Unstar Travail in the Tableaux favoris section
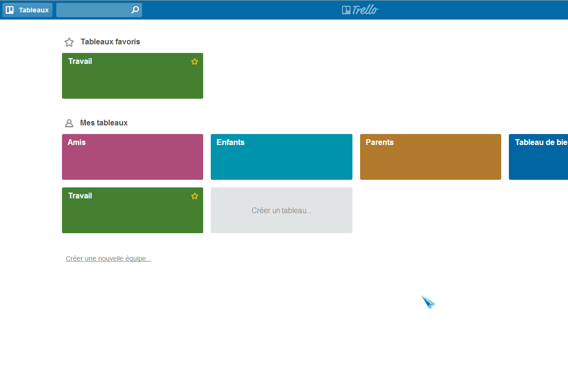This screenshot has height=392, width=568. [x=195, y=62]
